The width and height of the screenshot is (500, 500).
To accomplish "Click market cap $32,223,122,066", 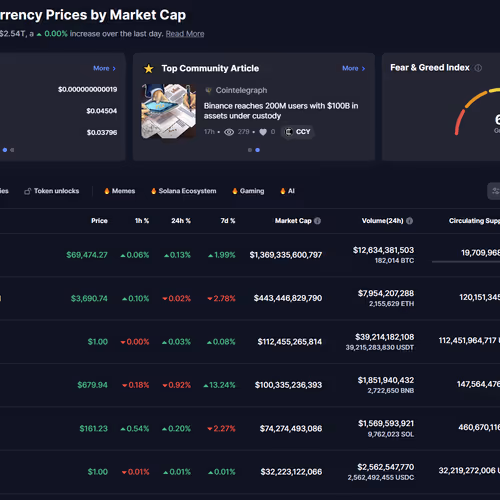I will pos(291,472).
